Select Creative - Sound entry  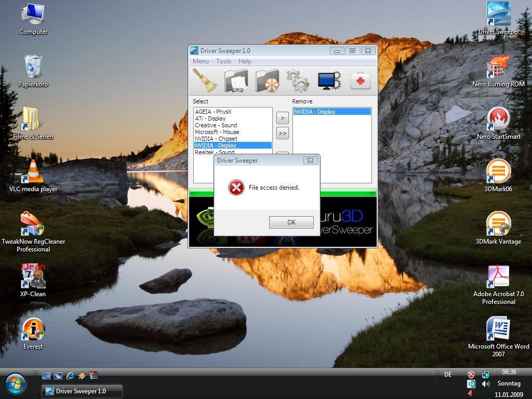point(233,125)
